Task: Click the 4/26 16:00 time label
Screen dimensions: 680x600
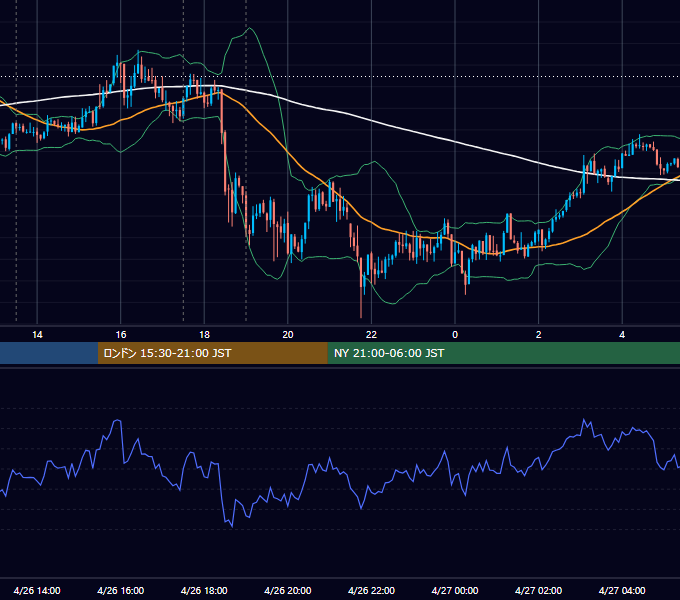Action: pyautogui.click(x=121, y=590)
